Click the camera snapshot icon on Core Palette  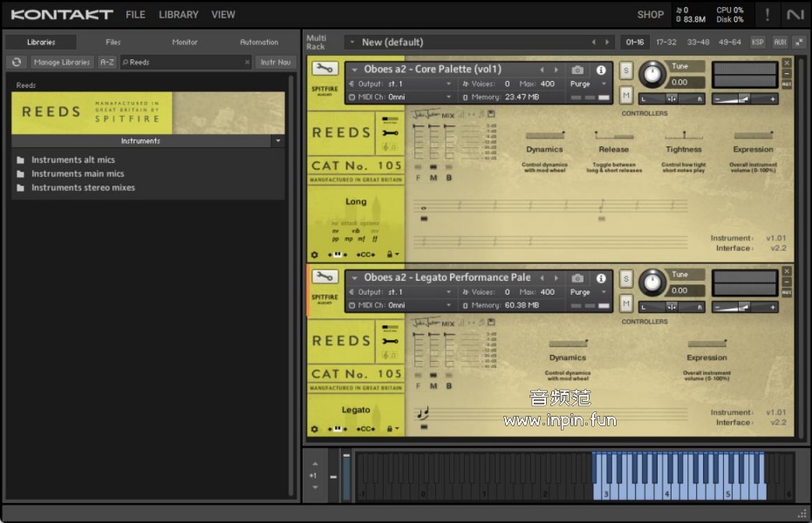(577, 70)
